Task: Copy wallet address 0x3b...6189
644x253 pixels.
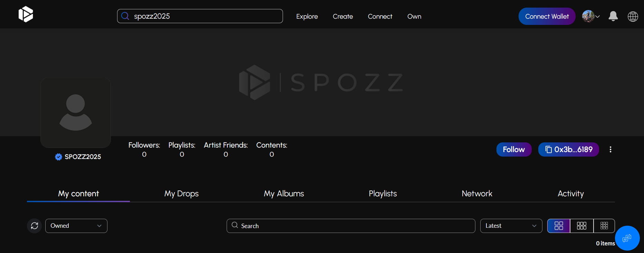Action: coord(568,149)
